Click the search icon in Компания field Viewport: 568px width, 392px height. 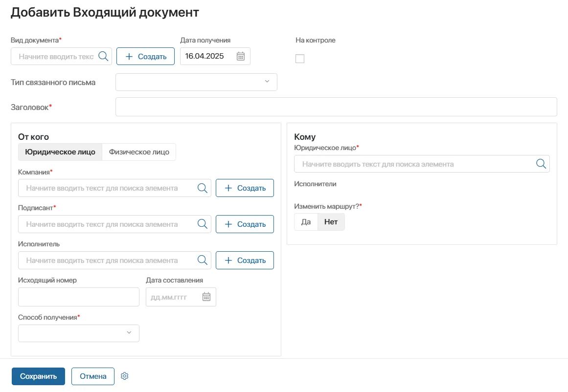click(x=202, y=188)
